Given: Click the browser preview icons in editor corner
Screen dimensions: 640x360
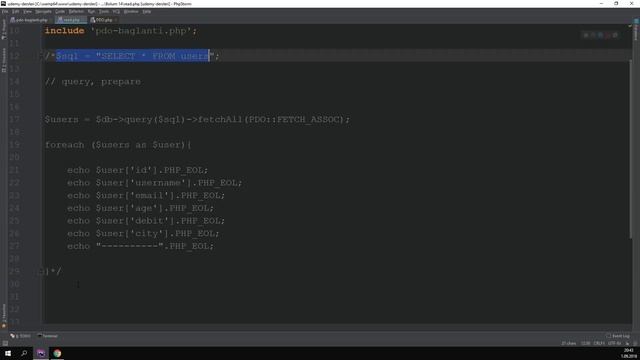Looking at the screenshot, I should [x=600, y=36].
